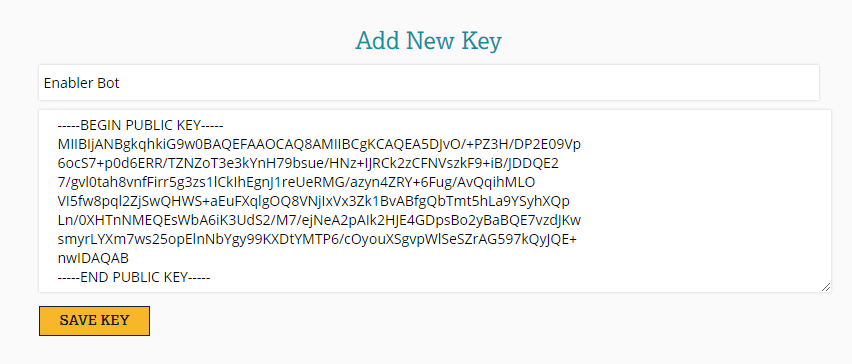Screen dimensions: 852x364
Task: Focus the key name field containing Enabler Bot
Action: click(428, 83)
